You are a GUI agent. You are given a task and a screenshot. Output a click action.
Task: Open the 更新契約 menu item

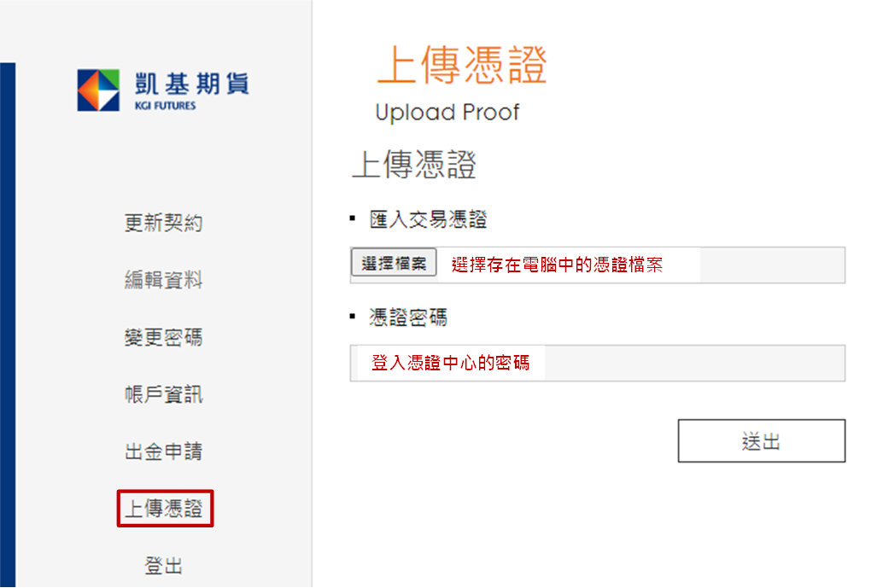(x=163, y=223)
